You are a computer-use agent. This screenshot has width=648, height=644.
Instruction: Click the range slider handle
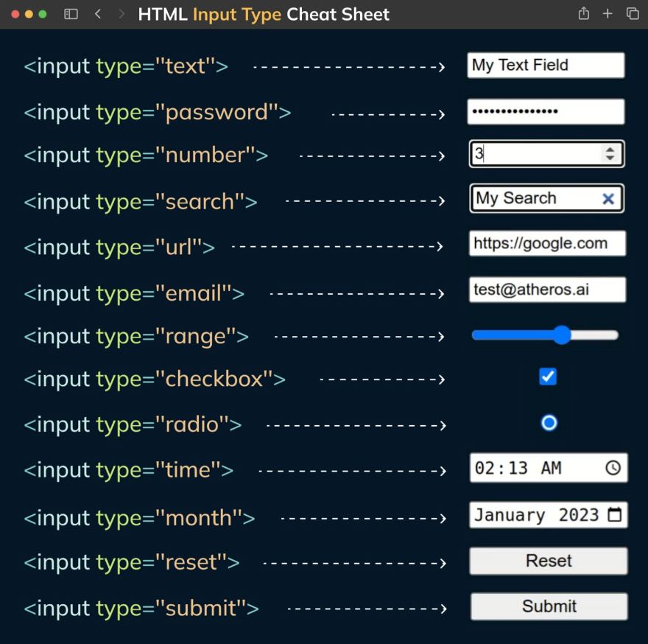tap(562, 335)
